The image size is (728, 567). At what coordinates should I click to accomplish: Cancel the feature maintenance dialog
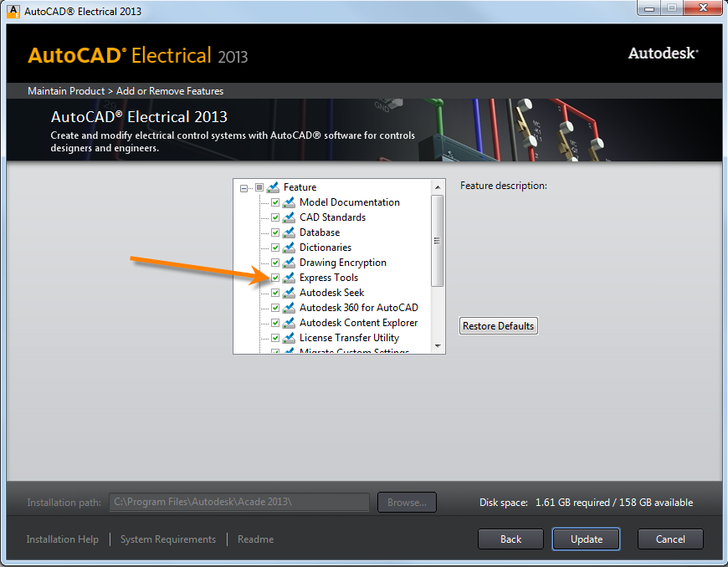pyautogui.click(x=670, y=539)
